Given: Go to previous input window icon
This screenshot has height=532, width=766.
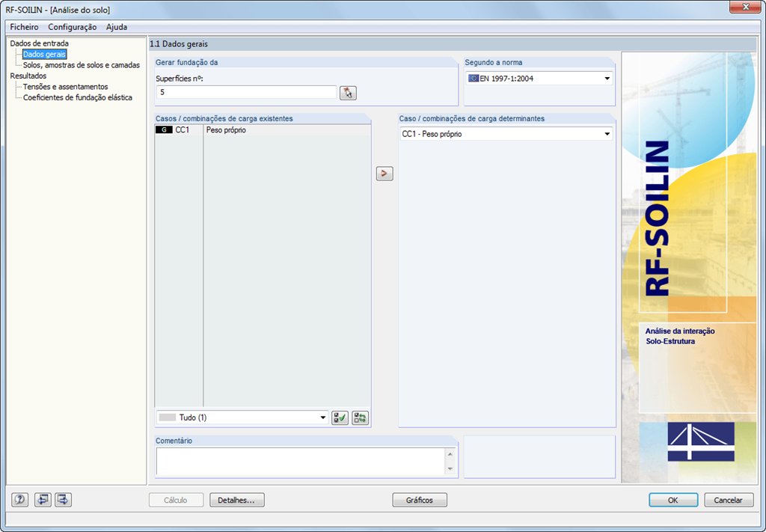Looking at the screenshot, I should click(x=43, y=500).
